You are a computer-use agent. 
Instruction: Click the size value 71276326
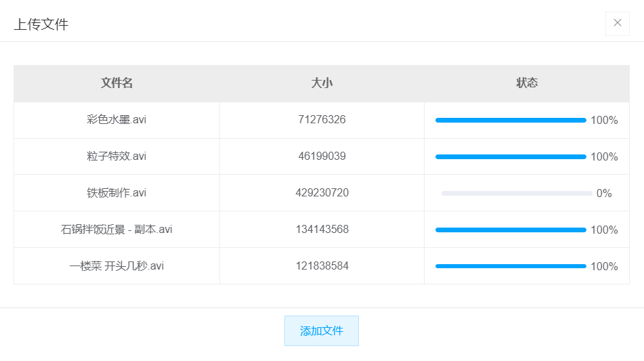coord(322,119)
